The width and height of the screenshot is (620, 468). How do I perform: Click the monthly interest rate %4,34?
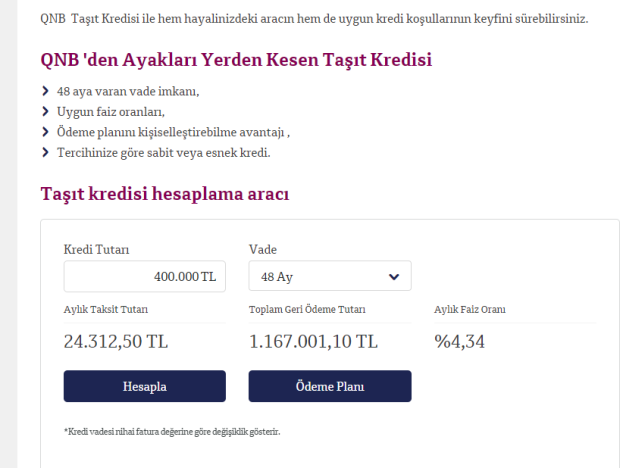point(459,342)
